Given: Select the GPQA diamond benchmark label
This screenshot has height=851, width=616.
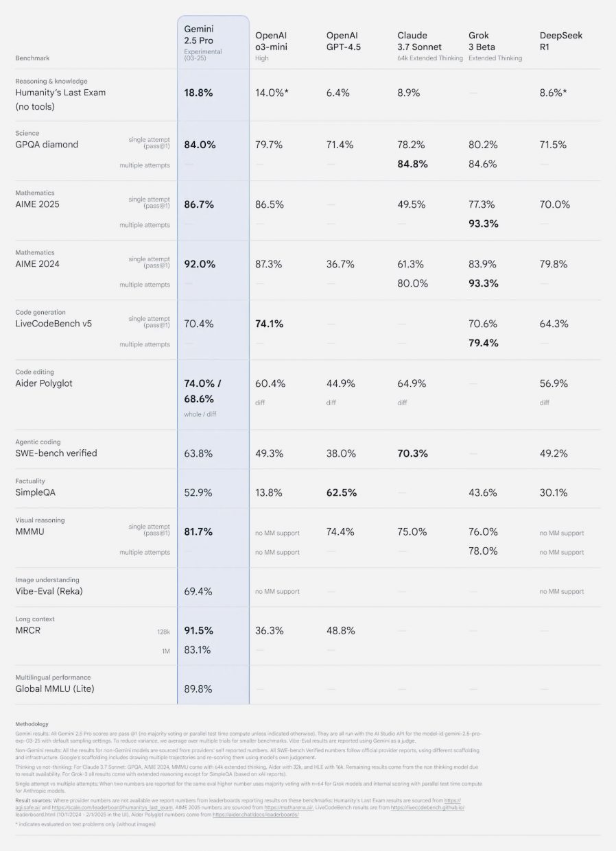Looking at the screenshot, I should (47, 145).
